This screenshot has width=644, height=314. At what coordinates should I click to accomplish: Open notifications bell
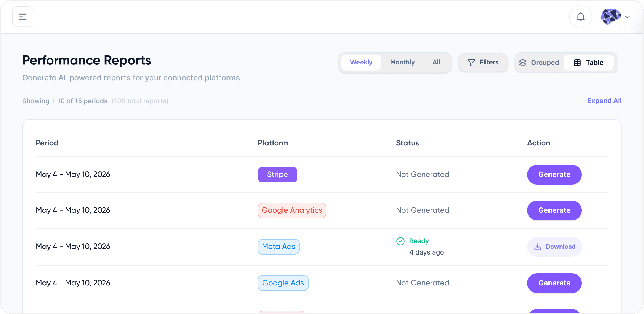[x=580, y=17]
